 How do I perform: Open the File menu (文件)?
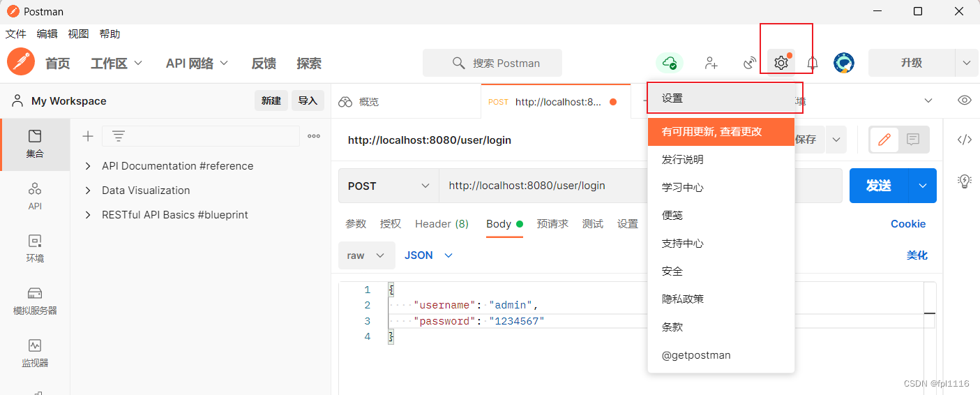coord(16,33)
